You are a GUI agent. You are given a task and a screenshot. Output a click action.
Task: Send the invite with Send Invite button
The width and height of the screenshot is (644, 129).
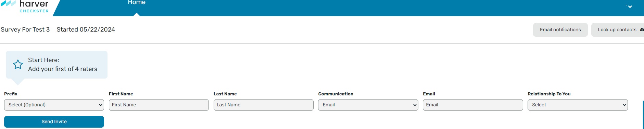coord(54,122)
